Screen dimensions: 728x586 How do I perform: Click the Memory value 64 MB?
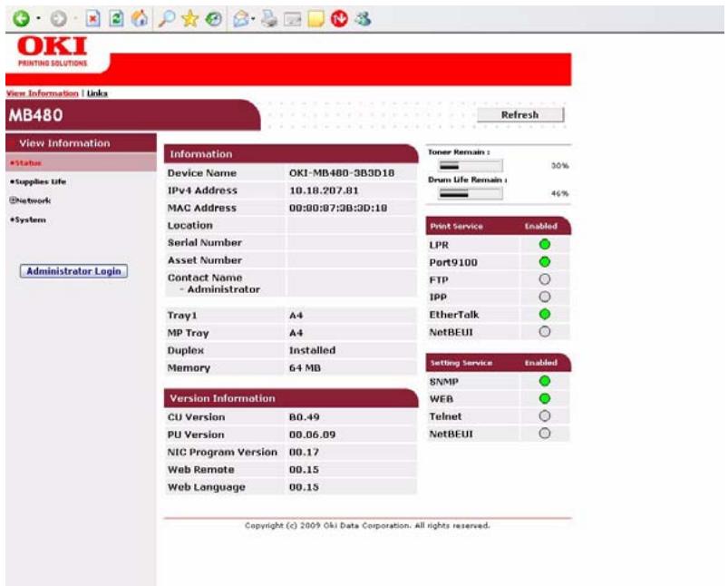[305, 368]
